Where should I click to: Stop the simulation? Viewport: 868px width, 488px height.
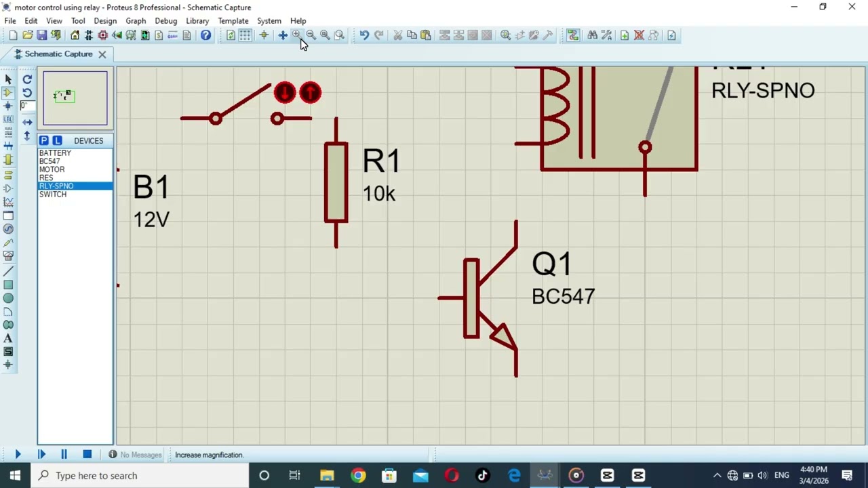(x=87, y=454)
